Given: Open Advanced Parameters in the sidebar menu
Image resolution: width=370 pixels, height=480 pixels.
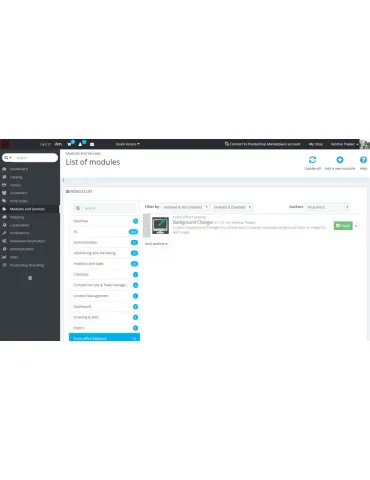Looking at the screenshot, I should pos(27,241).
